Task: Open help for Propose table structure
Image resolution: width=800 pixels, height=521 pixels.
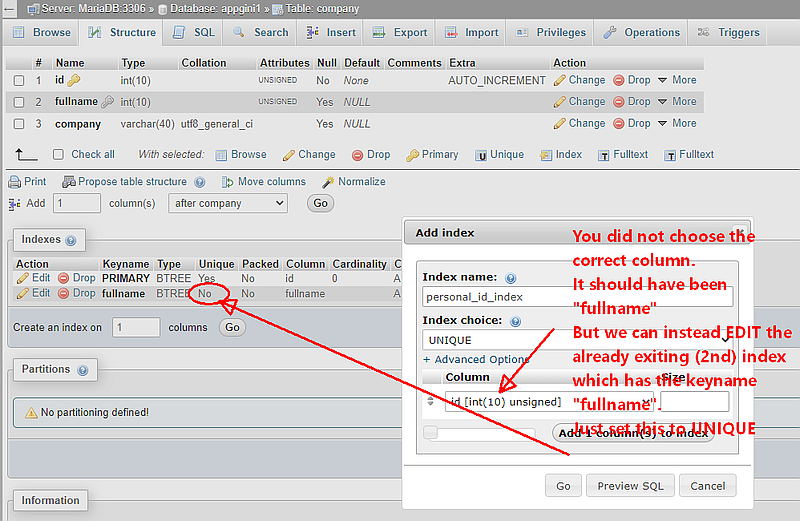Action: [200, 182]
